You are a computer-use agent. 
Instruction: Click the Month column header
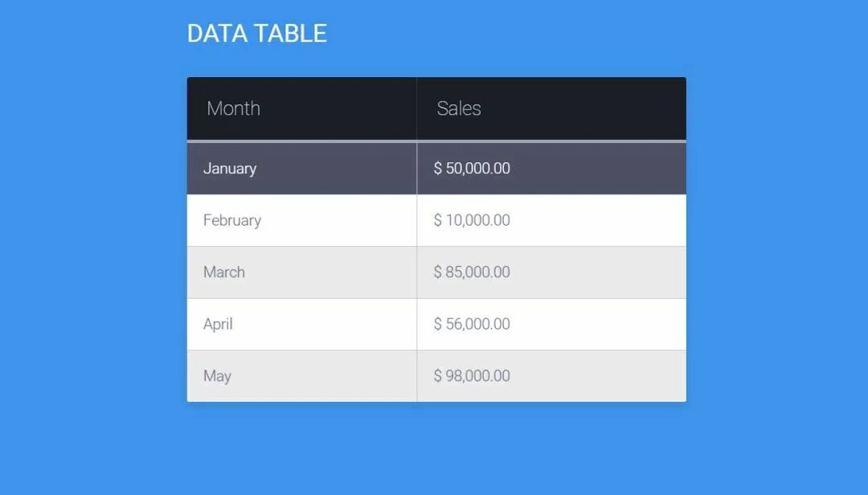pos(301,108)
